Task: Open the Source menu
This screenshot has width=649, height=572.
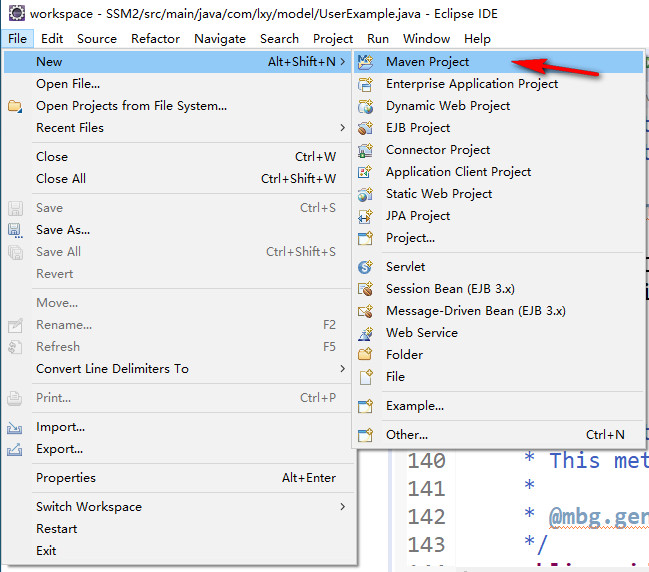Action: [97, 39]
